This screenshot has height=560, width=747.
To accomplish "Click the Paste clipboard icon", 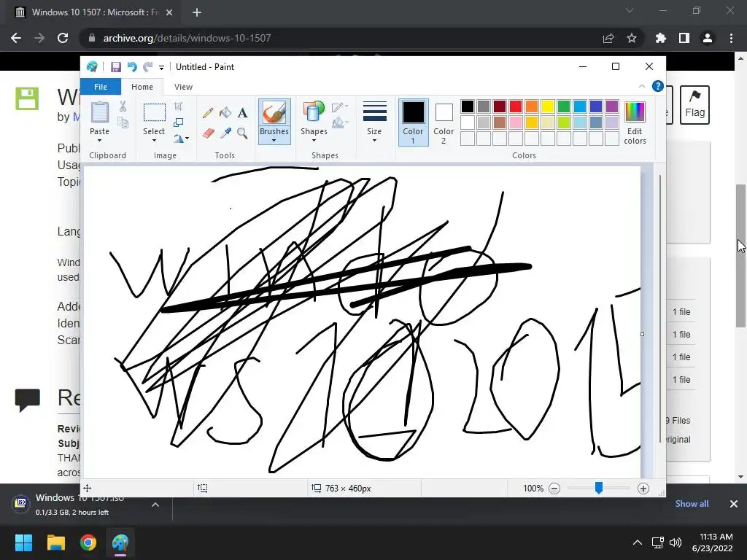I will pos(99,112).
